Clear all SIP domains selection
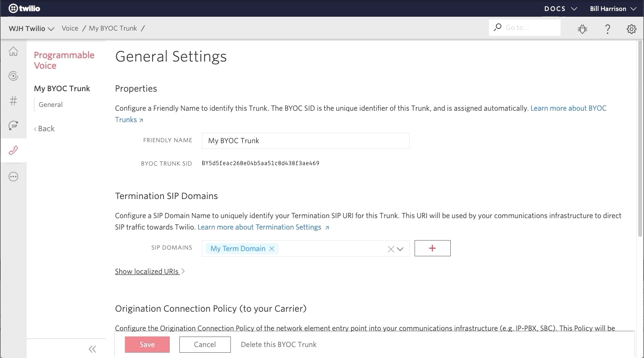 point(391,249)
